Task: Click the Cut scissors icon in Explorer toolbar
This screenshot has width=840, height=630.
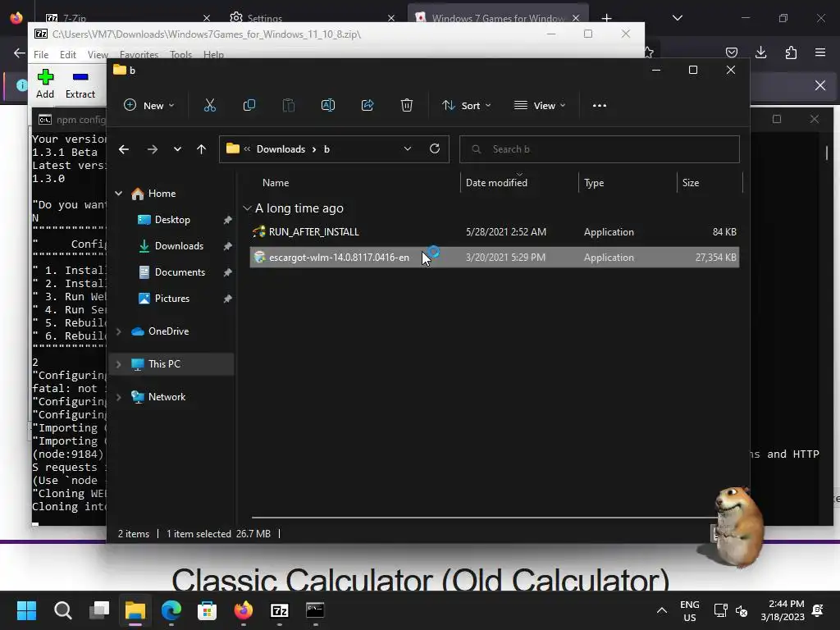Action: click(x=209, y=106)
